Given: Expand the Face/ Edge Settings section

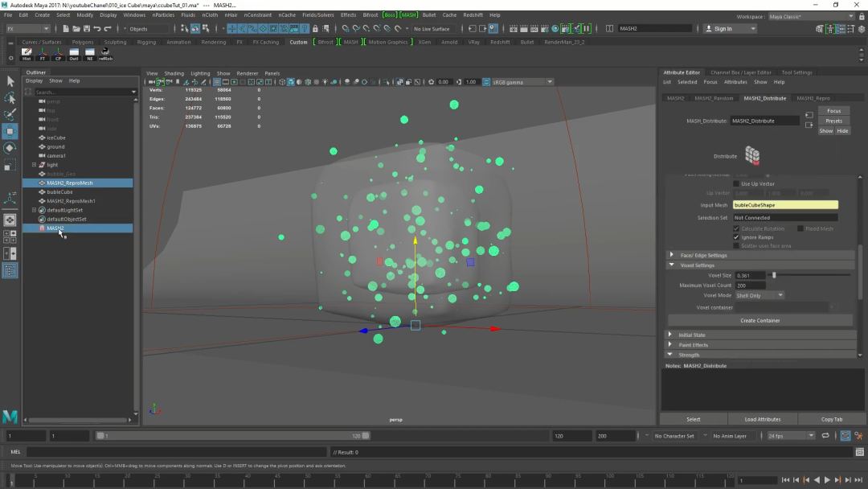Looking at the screenshot, I should coord(671,255).
